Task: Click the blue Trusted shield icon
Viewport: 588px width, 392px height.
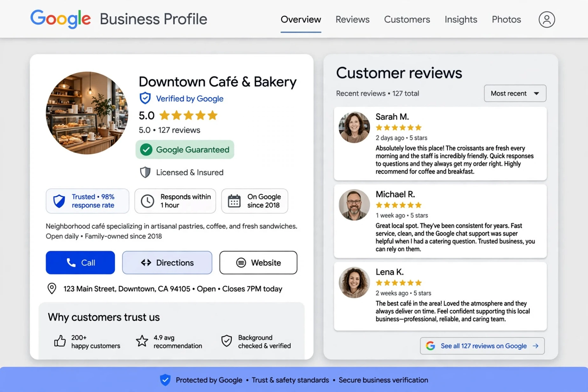Action: point(59,201)
